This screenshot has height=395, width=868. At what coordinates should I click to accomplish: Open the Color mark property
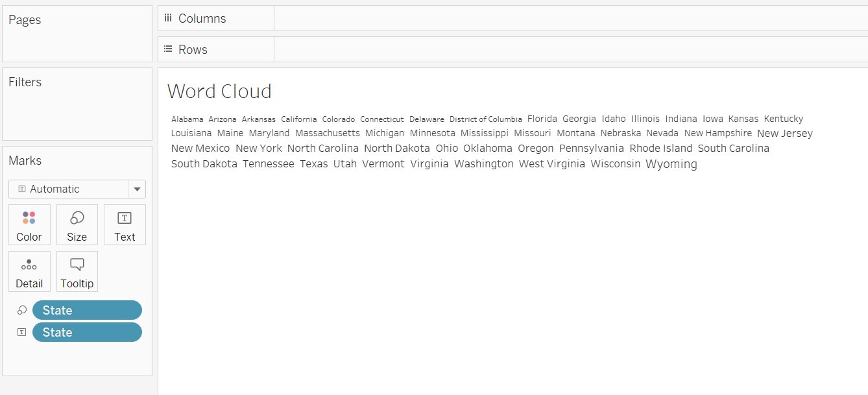coord(29,224)
